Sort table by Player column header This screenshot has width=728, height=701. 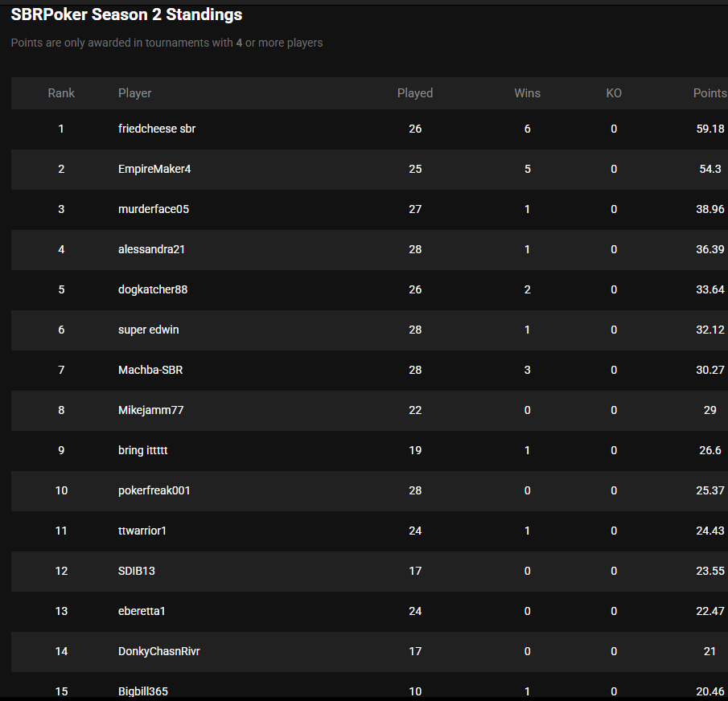pos(134,93)
